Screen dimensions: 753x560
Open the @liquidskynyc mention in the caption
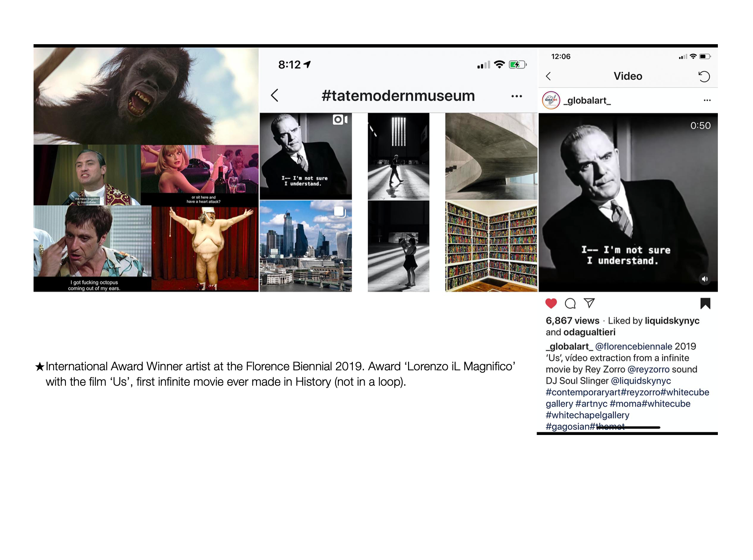[x=641, y=381]
